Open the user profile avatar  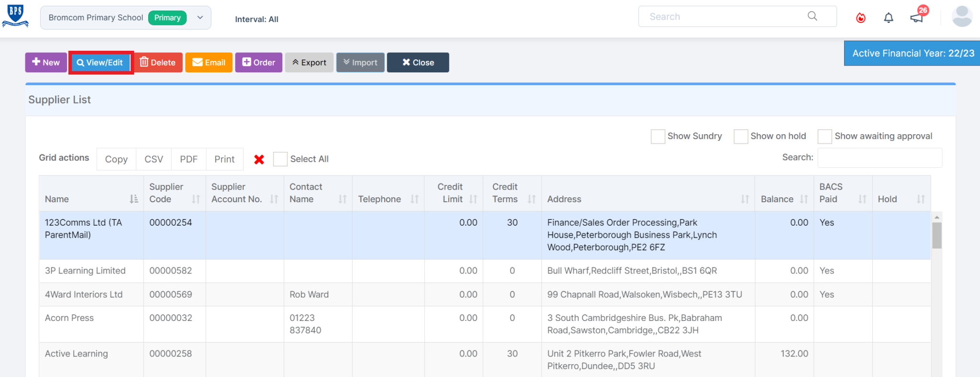point(961,17)
